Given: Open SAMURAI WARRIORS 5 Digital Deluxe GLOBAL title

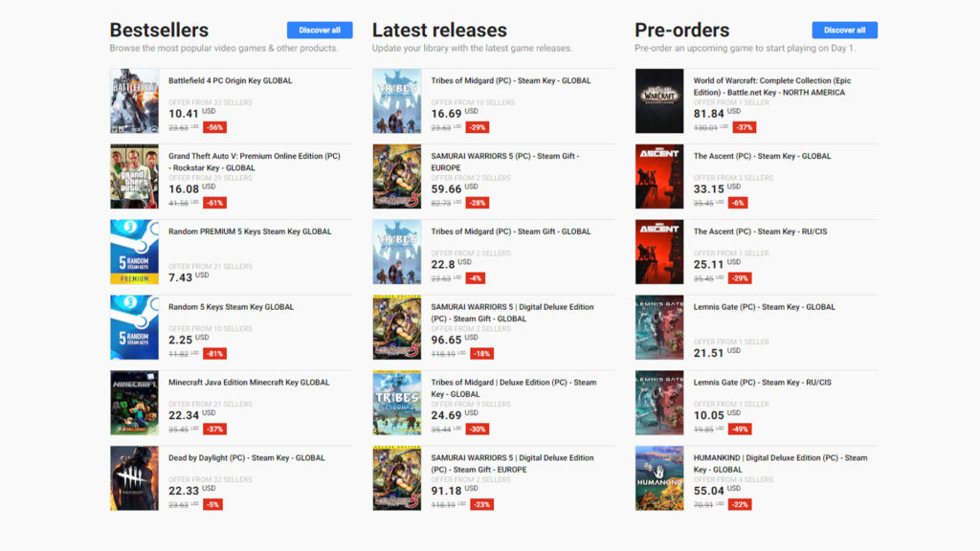Looking at the screenshot, I should 513,313.
